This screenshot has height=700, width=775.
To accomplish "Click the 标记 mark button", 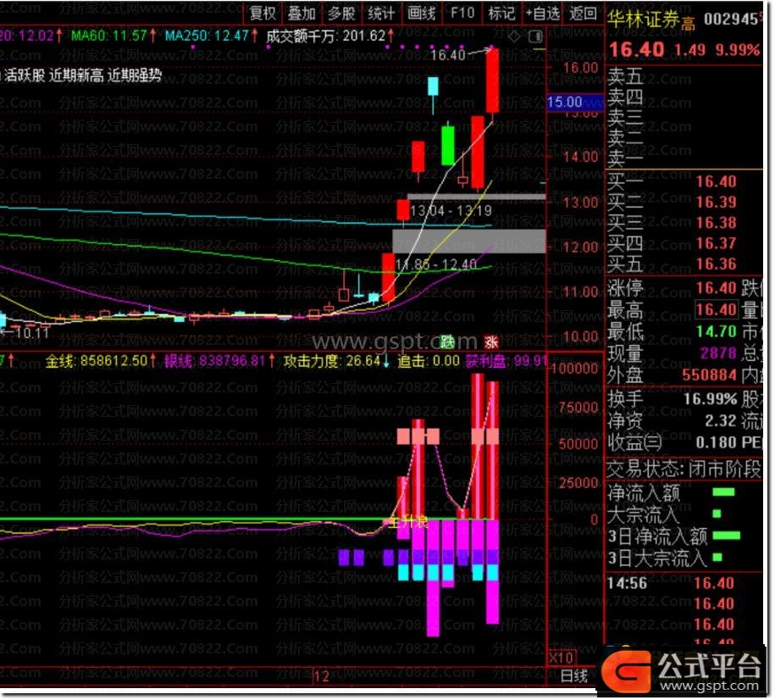I will (x=501, y=14).
